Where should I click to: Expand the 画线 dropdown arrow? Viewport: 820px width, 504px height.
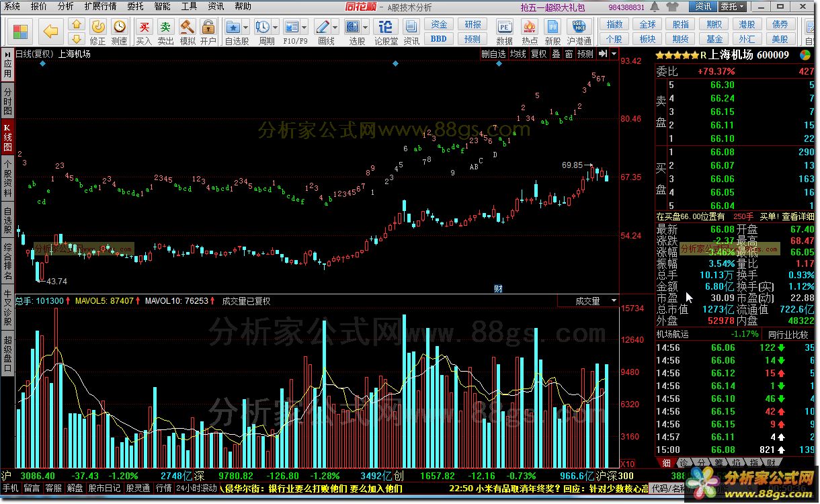[x=335, y=28]
